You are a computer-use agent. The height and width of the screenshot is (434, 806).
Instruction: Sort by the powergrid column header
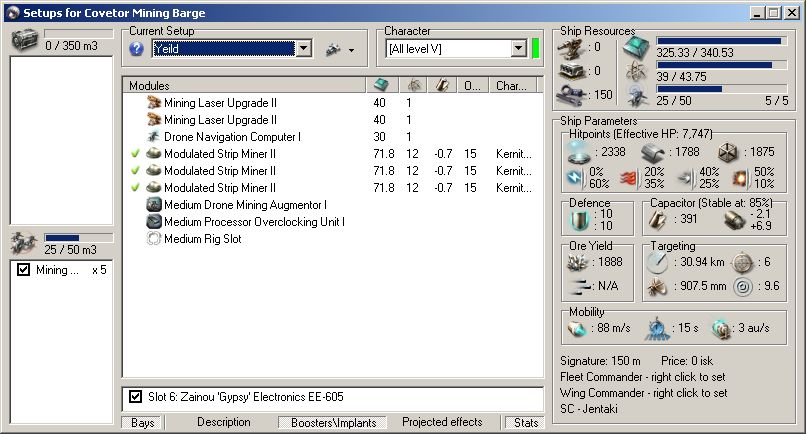(x=414, y=85)
